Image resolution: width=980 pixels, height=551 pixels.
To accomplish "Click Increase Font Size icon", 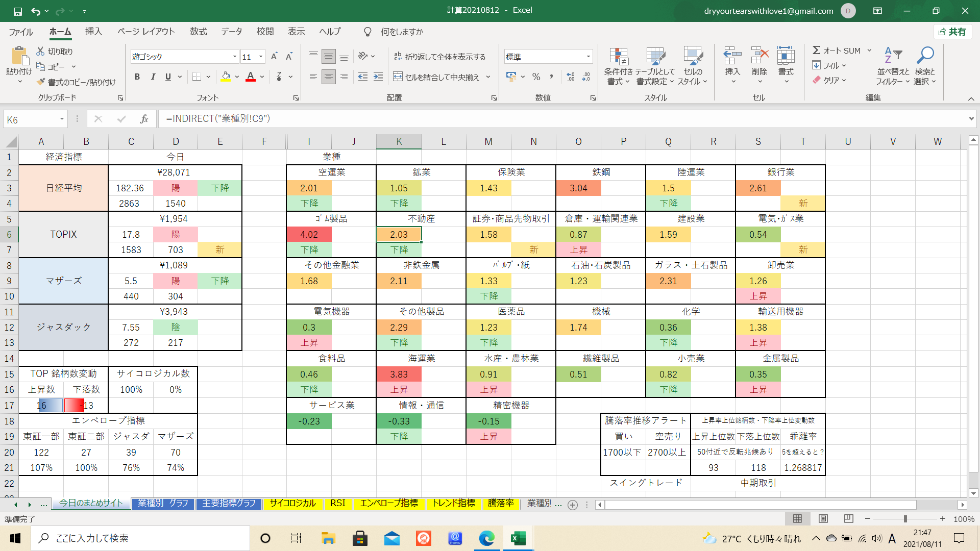I will click(x=274, y=57).
